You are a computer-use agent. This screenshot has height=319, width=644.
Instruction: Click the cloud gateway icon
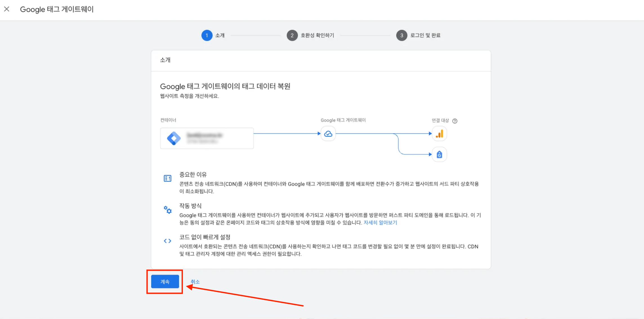click(328, 134)
